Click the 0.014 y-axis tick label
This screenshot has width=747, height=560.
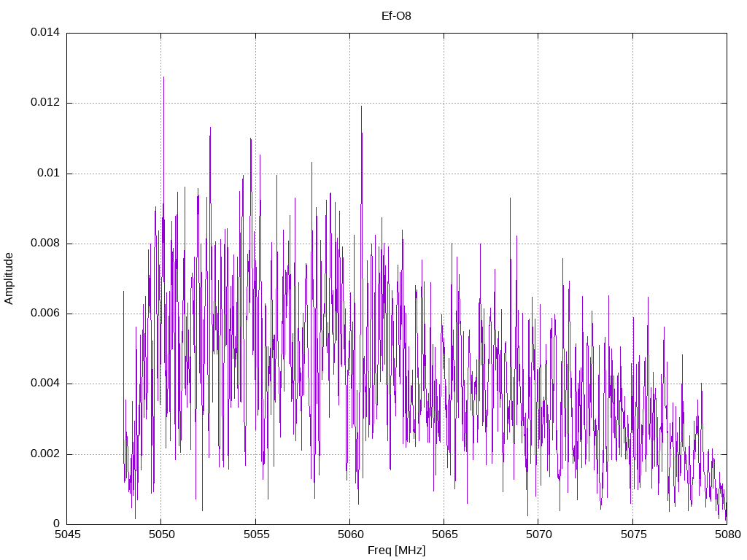point(45,32)
